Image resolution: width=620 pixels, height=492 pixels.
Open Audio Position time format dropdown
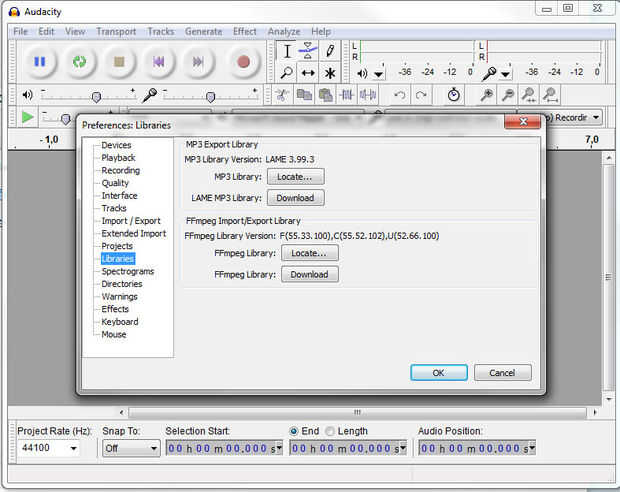pos(532,448)
